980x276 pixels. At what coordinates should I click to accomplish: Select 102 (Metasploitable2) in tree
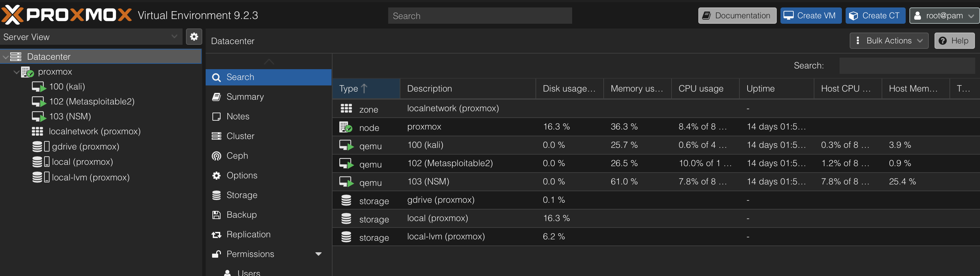click(x=92, y=101)
